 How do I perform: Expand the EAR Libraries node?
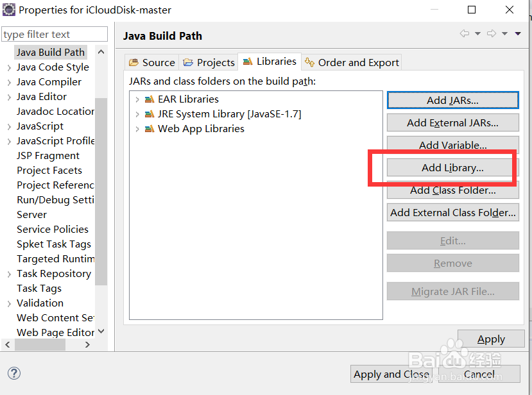click(137, 99)
